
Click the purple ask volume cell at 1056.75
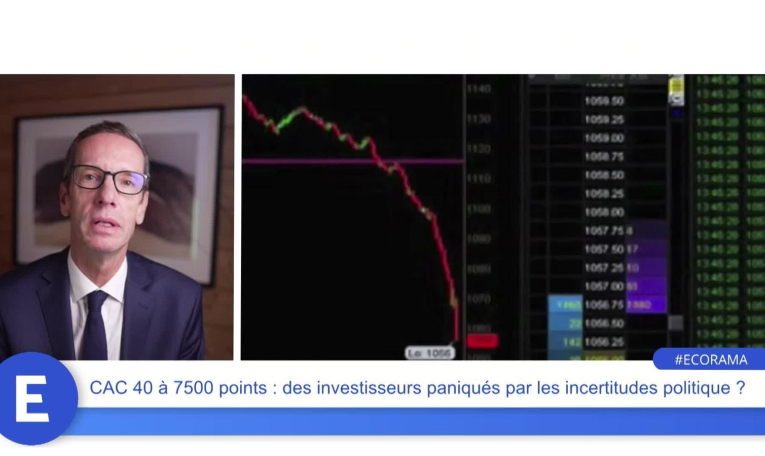pos(646,305)
